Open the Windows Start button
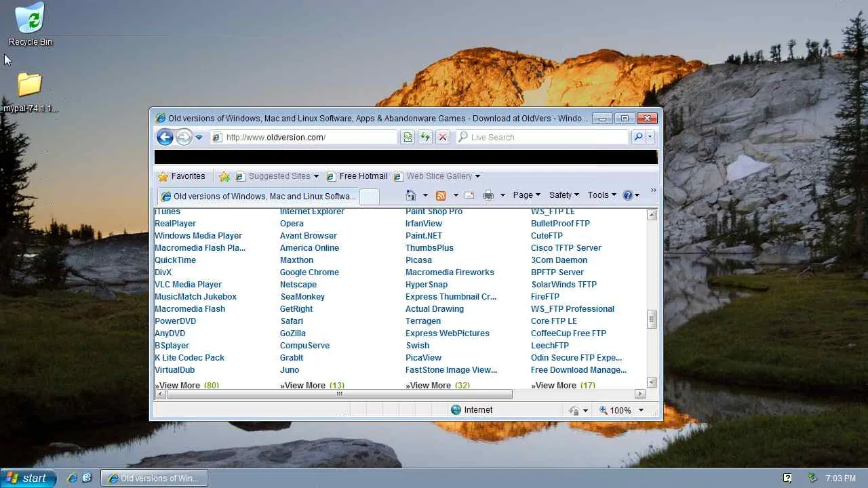 27,478
